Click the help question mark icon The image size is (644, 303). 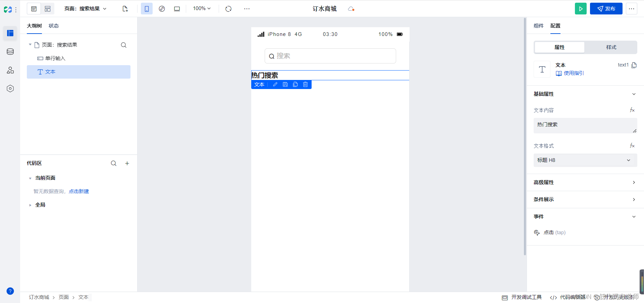(x=10, y=291)
